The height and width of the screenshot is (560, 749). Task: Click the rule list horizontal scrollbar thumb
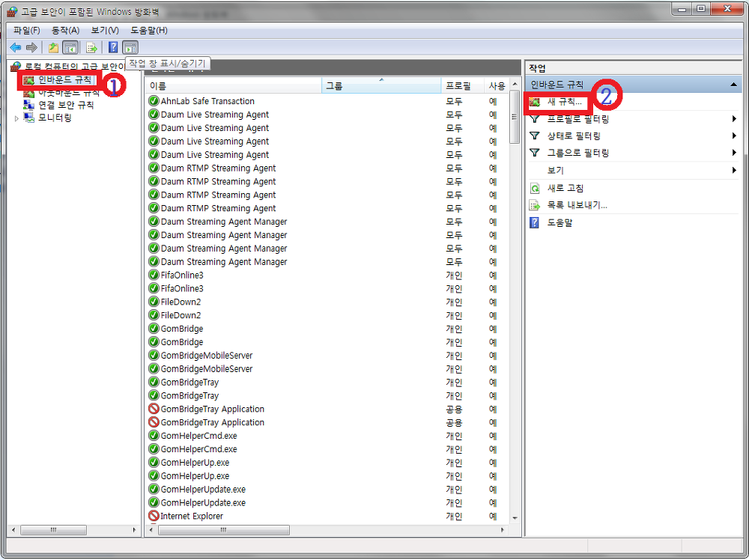[223, 530]
